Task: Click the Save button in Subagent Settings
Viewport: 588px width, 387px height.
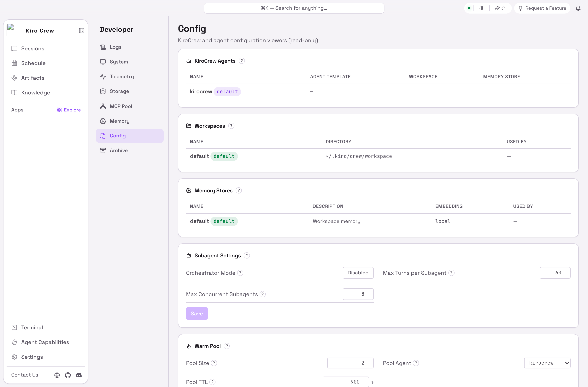Action: click(197, 313)
